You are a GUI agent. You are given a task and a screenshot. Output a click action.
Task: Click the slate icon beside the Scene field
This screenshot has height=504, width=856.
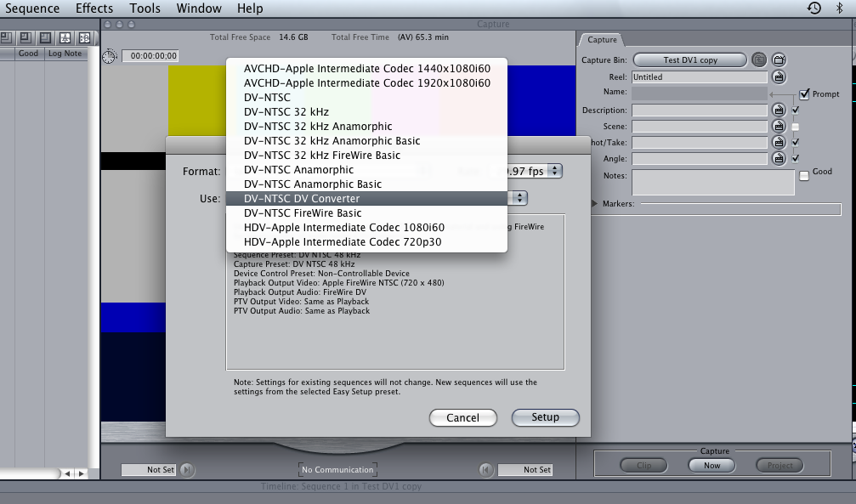779,126
